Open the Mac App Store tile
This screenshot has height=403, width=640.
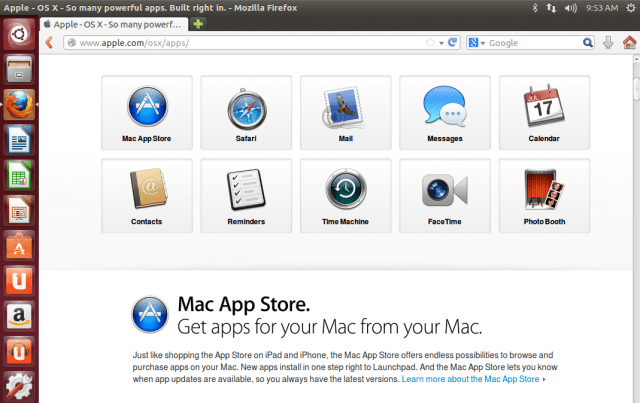pos(147,113)
